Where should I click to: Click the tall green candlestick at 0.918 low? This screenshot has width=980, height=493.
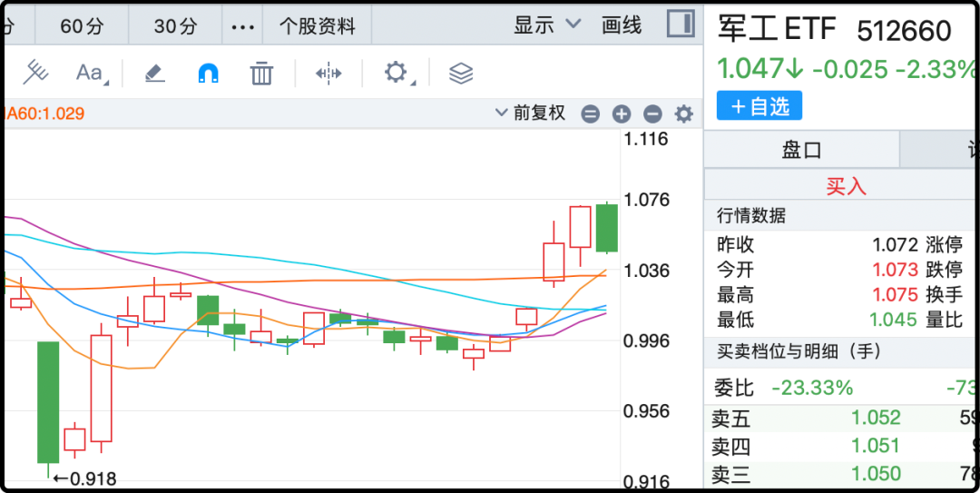pos(47,401)
